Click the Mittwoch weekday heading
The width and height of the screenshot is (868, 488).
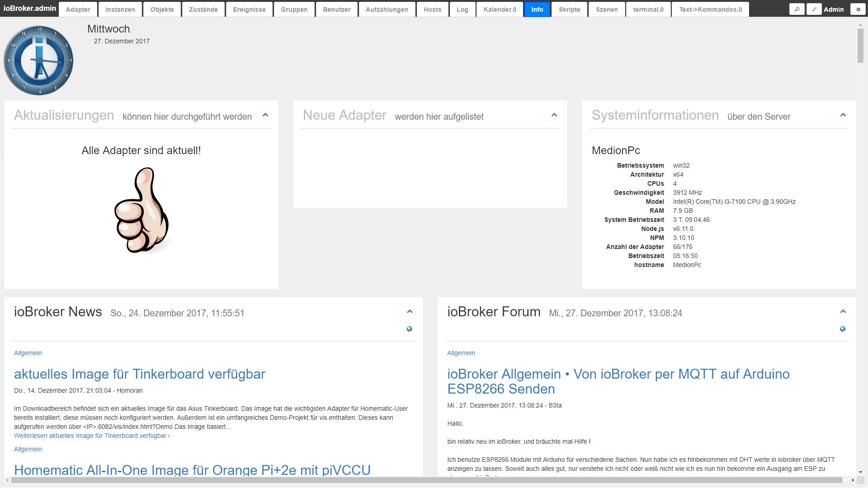(108, 29)
